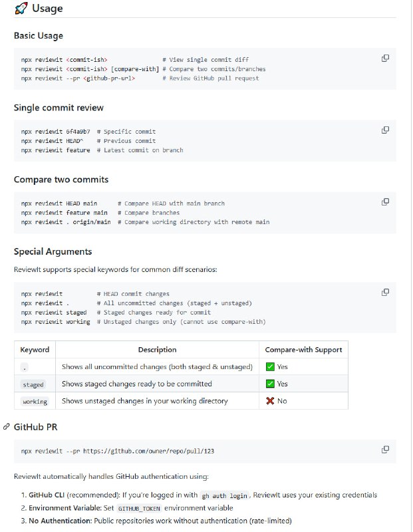This screenshot has height=532, width=413.
Task: Copy the GitHub PR command
Action: [x=385, y=450]
